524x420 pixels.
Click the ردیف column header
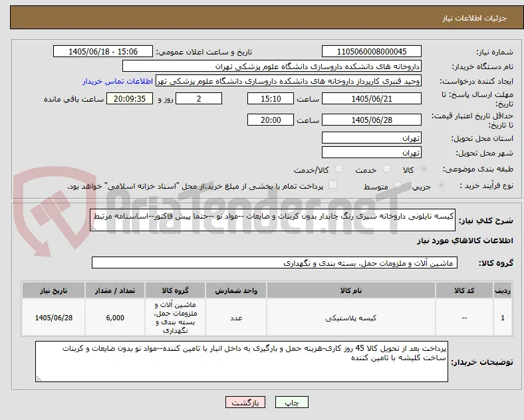(503, 290)
